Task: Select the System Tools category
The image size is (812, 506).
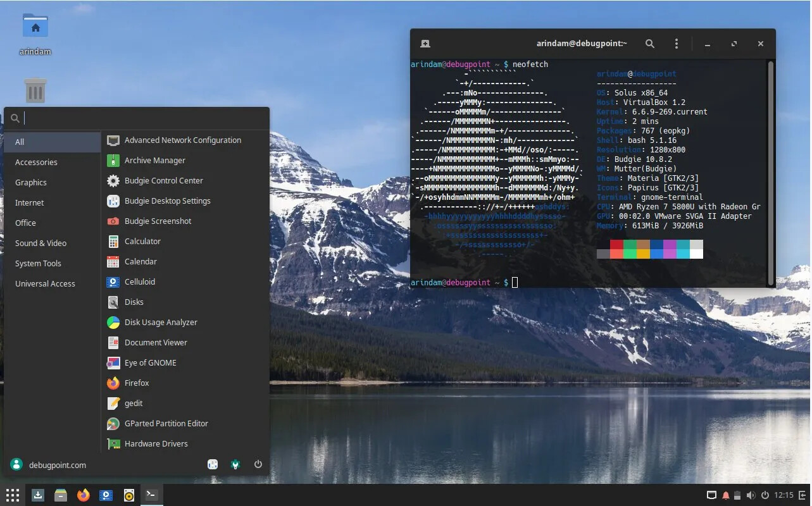Action: [x=53, y=264]
